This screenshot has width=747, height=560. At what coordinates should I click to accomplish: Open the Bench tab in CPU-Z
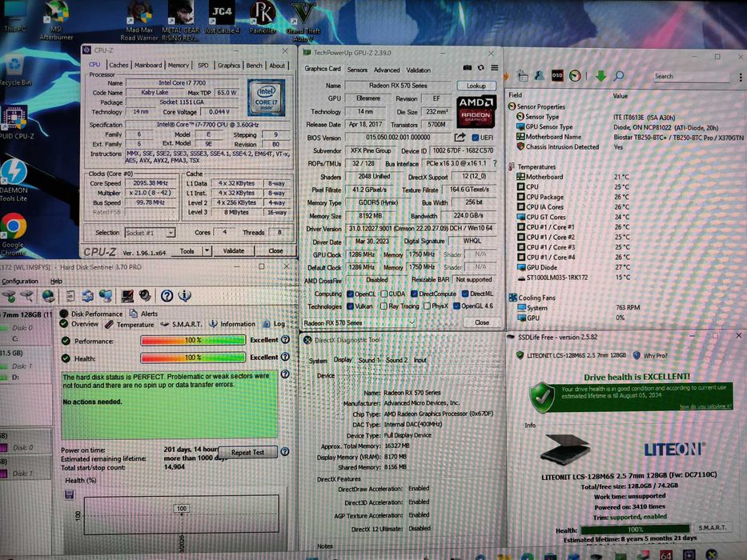click(x=254, y=66)
